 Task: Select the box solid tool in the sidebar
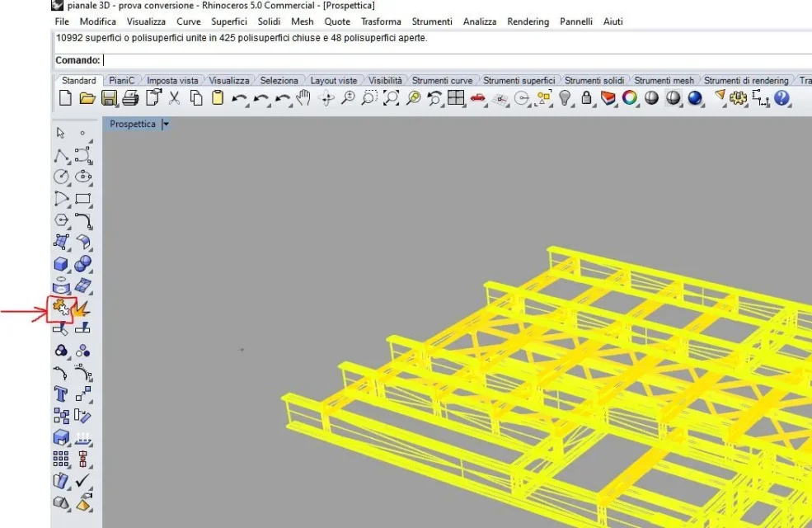60,264
